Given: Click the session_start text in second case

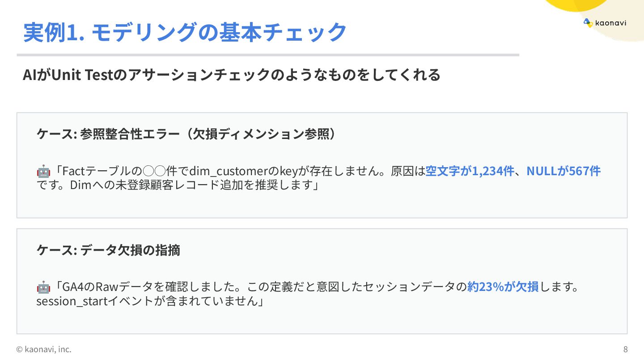Looking at the screenshot, I should pyautogui.click(x=72, y=301).
